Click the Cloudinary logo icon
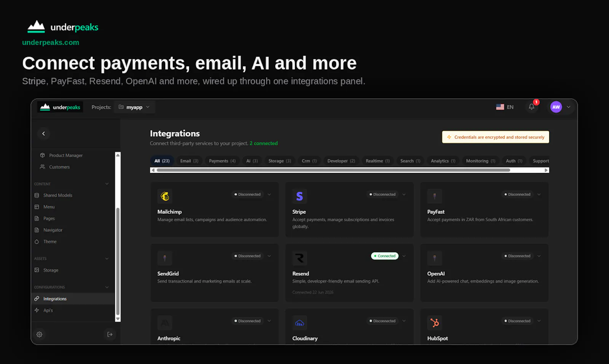Screen dimensions: 609x364 (300, 323)
